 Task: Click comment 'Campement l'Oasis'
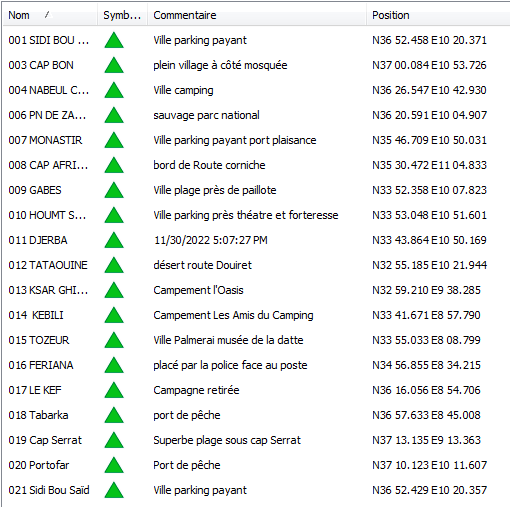198,290
